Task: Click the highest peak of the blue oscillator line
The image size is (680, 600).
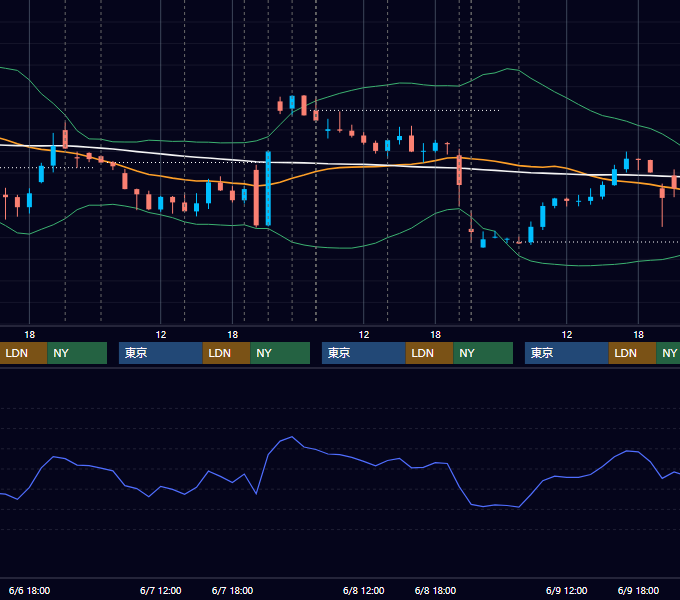Action: (292, 437)
